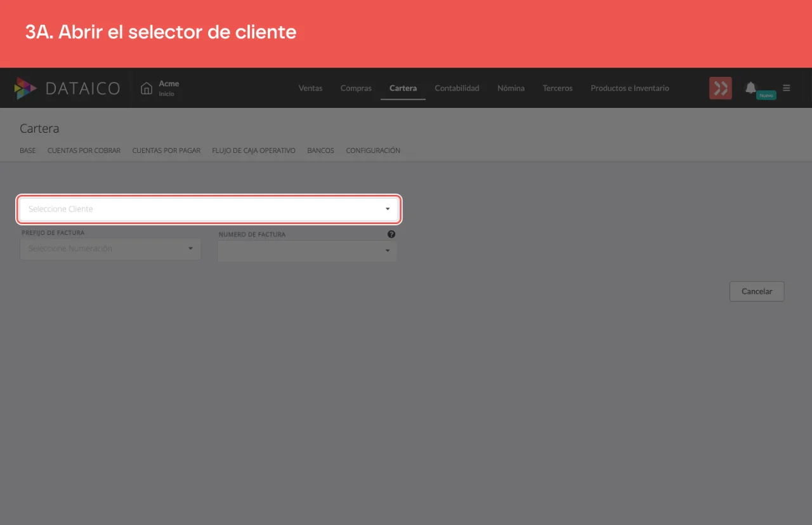Open Productos e Inventario menu

[x=630, y=88]
